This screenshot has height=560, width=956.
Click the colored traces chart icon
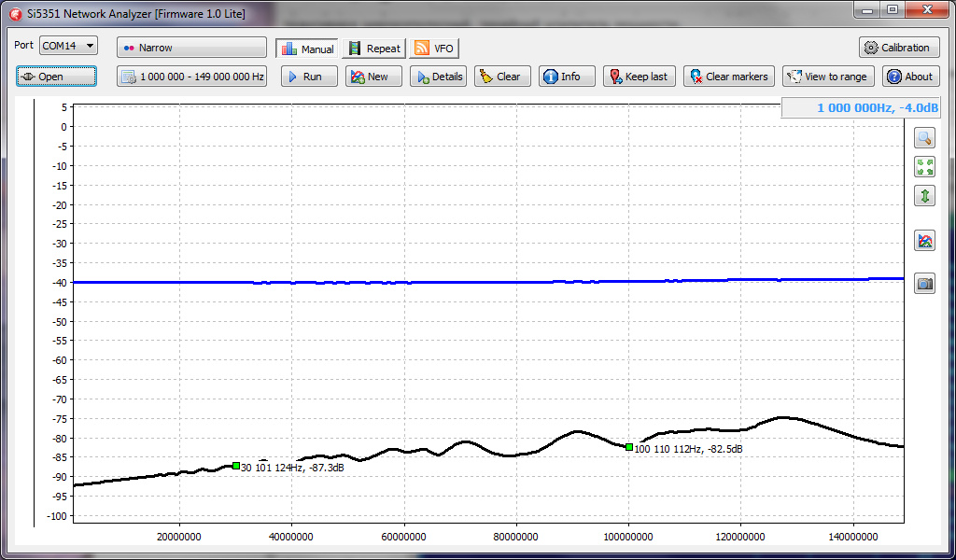click(924, 241)
